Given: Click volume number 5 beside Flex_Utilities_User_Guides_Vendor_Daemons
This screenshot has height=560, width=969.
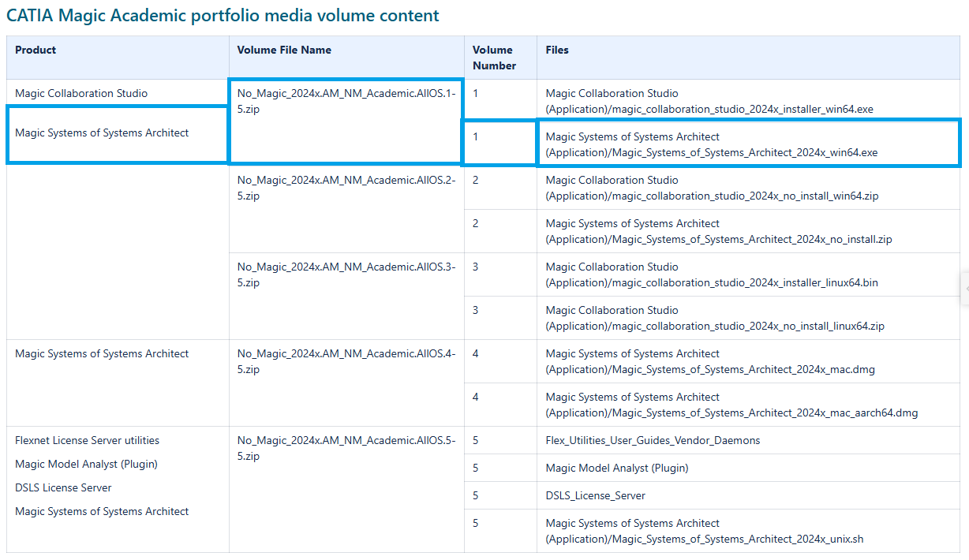Looking at the screenshot, I should (476, 440).
